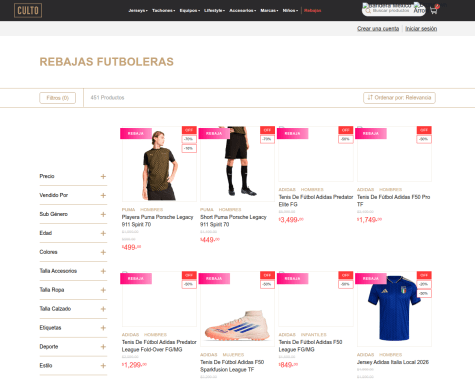This screenshot has width=475, height=380.
Task: Open the Equipos menu
Action: pos(190,11)
